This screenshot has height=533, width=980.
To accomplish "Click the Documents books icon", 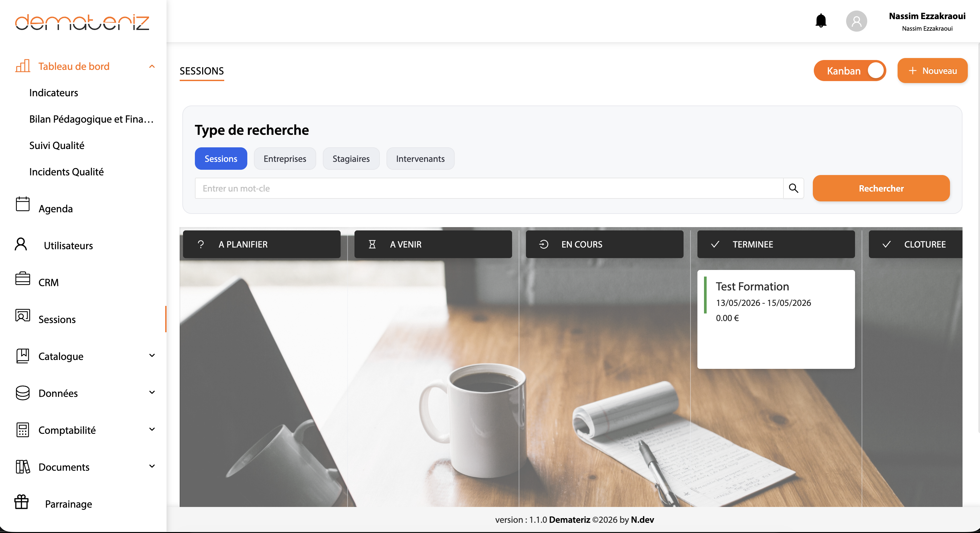I will pos(22,466).
